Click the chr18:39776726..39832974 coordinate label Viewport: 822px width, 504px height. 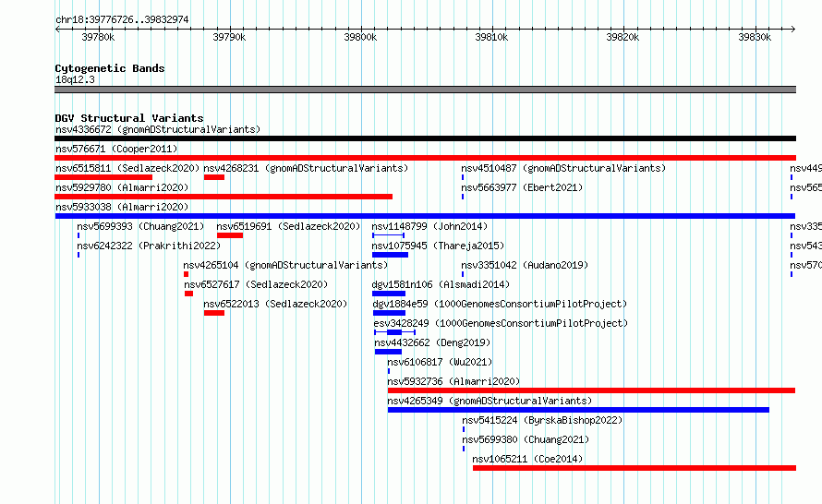(x=122, y=19)
